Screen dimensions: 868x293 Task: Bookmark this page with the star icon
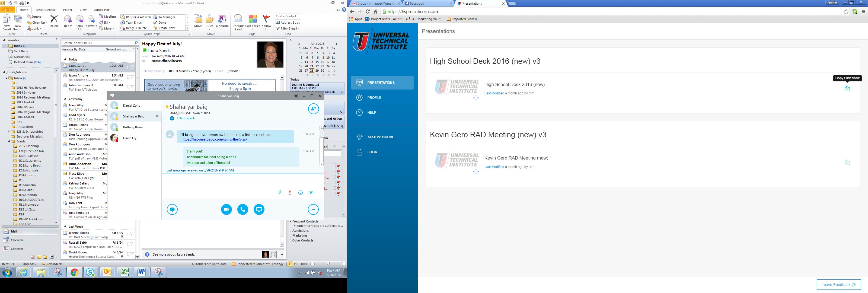point(846,11)
